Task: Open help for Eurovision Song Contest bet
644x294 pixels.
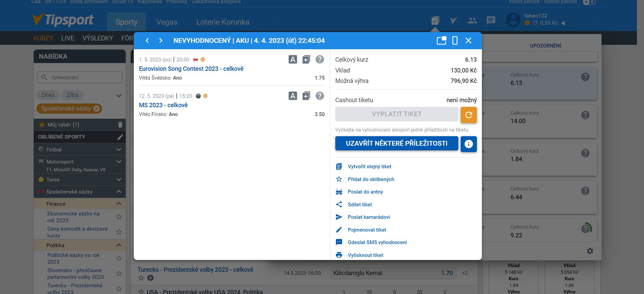Action: [x=319, y=59]
